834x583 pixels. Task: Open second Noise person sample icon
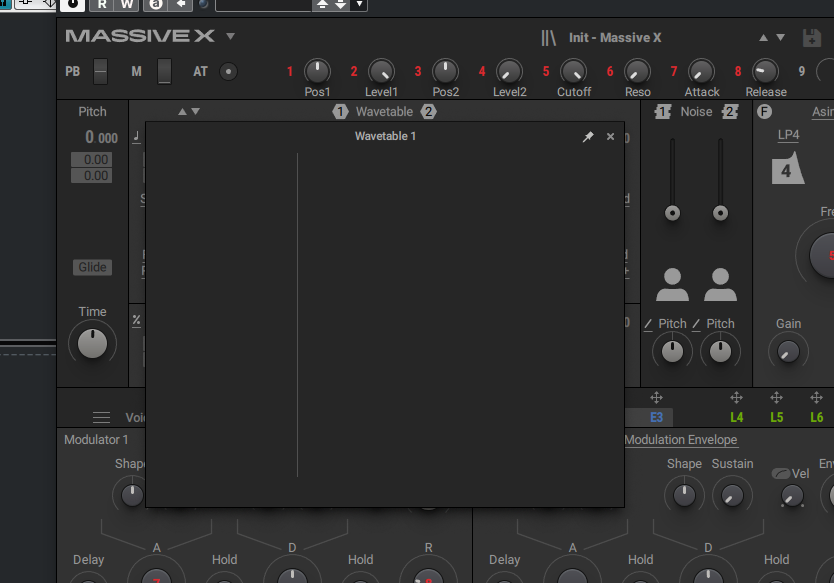pyautogui.click(x=720, y=285)
